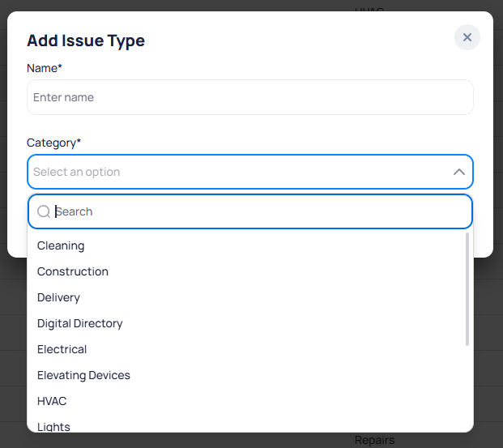Pick Lights from the category list
The height and width of the screenshot is (448, 503).
pyautogui.click(x=53, y=426)
